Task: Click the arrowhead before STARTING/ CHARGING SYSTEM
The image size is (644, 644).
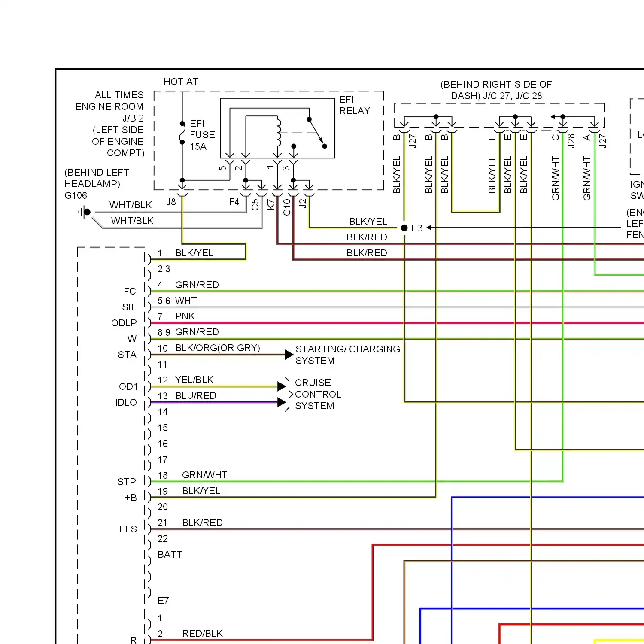Action: (x=289, y=355)
